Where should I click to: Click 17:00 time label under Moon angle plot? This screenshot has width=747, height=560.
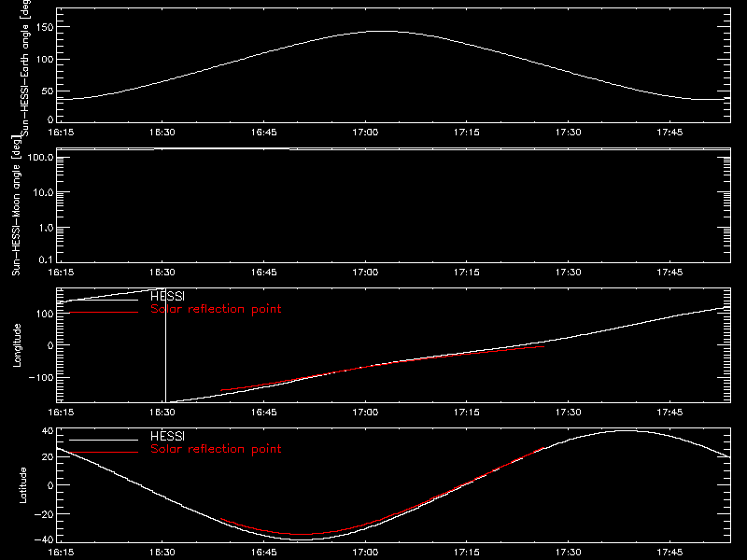(365, 273)
